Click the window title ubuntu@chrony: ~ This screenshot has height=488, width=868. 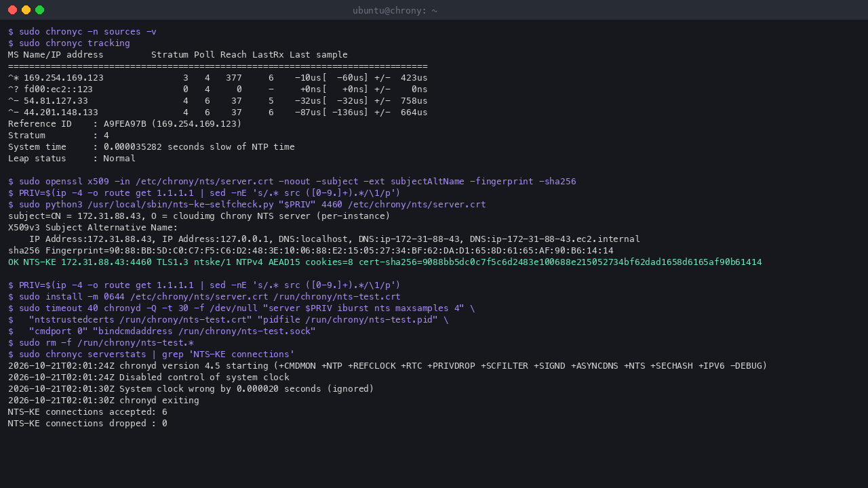(x=395, y=10)
